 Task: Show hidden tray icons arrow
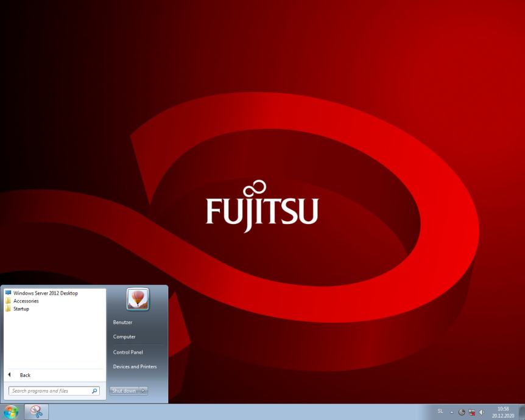click(452, 412)
